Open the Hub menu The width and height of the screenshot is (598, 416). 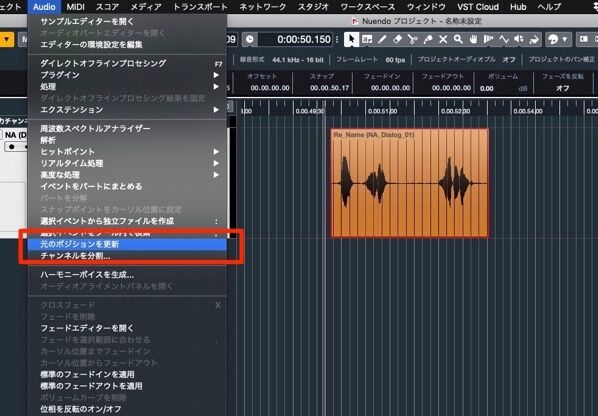click(x=518, y=7)
